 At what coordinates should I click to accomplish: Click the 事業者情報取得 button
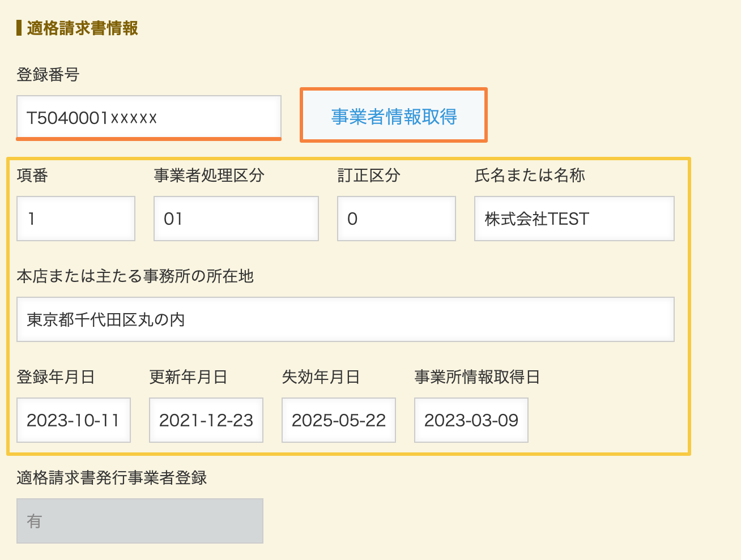(394, 116)
